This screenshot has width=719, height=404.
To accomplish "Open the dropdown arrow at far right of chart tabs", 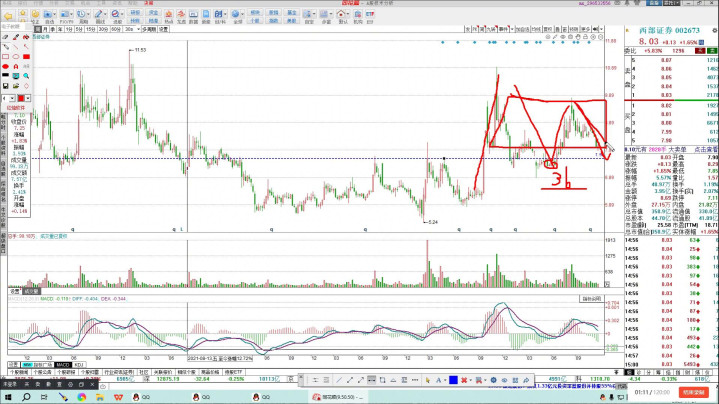I will point(601,29).
